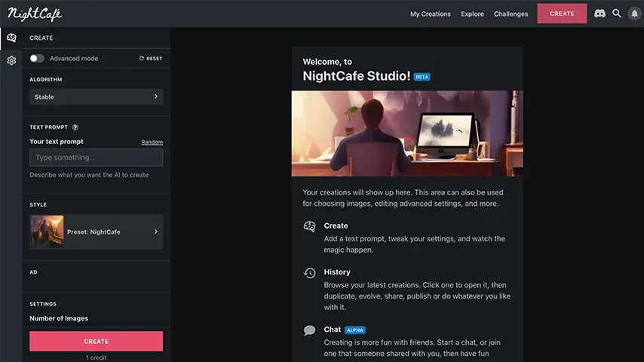Focus the text prompt input field
The height and width of the screenshot is (362, 644).
click(96, 158)
